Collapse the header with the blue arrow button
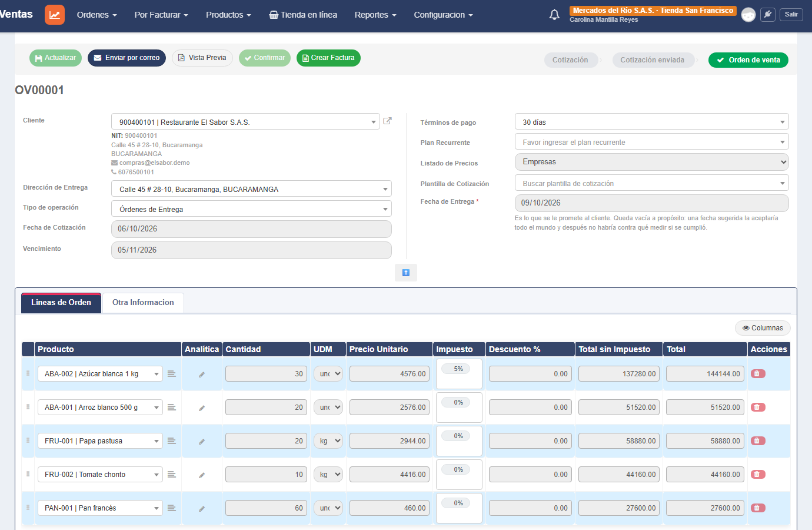This screenshot has height=530, width=812. click(406, 273)
